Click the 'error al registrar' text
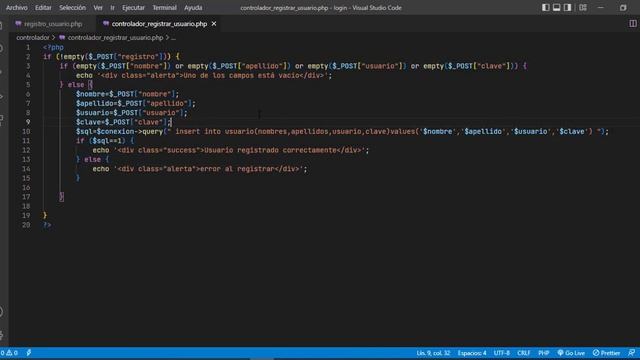Image resolution: width=640 pixels, height=360 pixels. [237, 169]
